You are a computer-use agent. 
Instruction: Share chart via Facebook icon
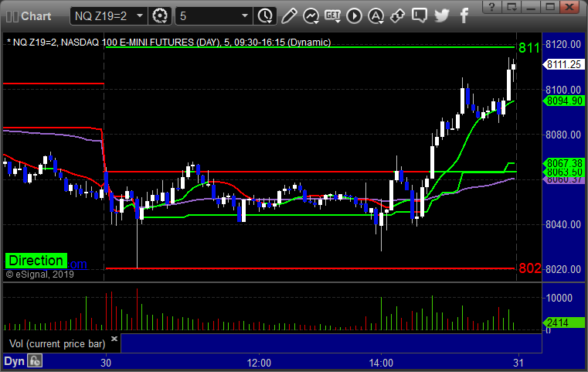[x=464, y=16]
